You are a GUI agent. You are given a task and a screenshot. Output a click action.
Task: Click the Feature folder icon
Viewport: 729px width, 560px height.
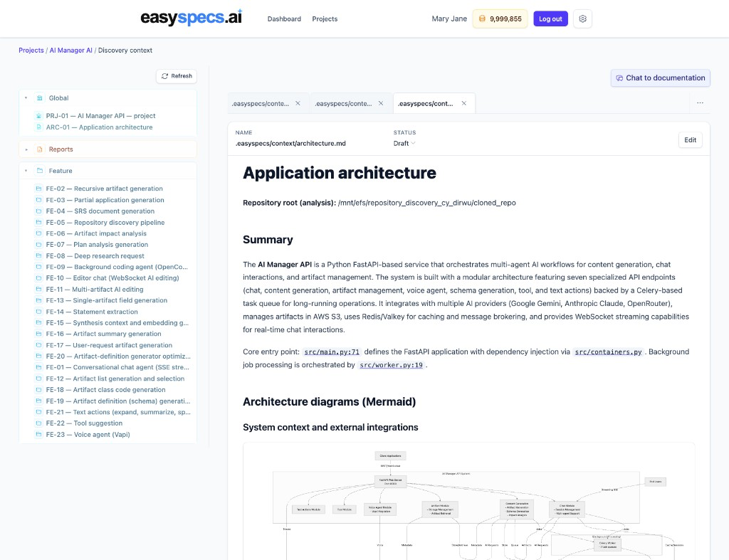coord(40,171)
